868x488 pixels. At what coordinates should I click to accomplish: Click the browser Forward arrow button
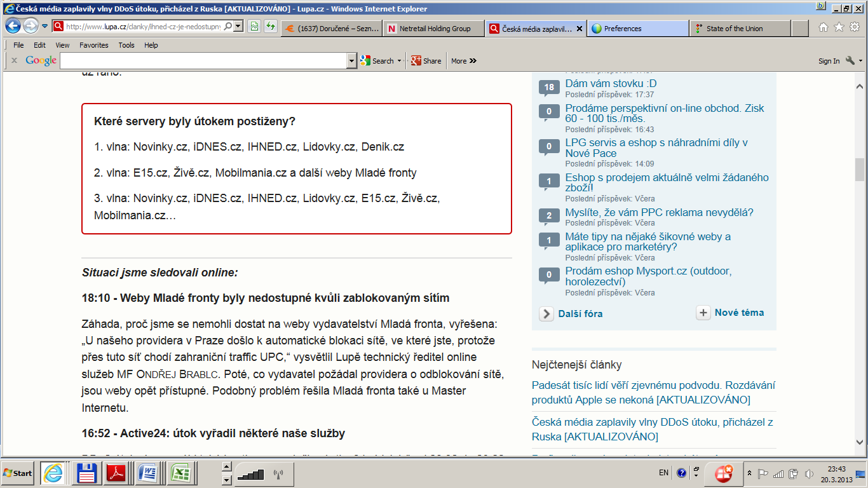point(31,26)
